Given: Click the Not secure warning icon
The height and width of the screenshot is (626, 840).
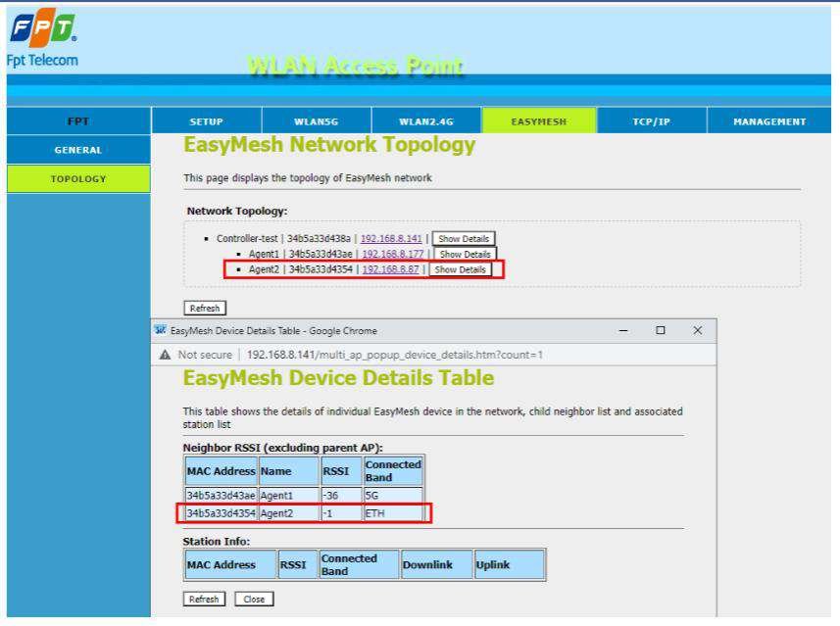Looking at the screenshot, I should 165,355.
